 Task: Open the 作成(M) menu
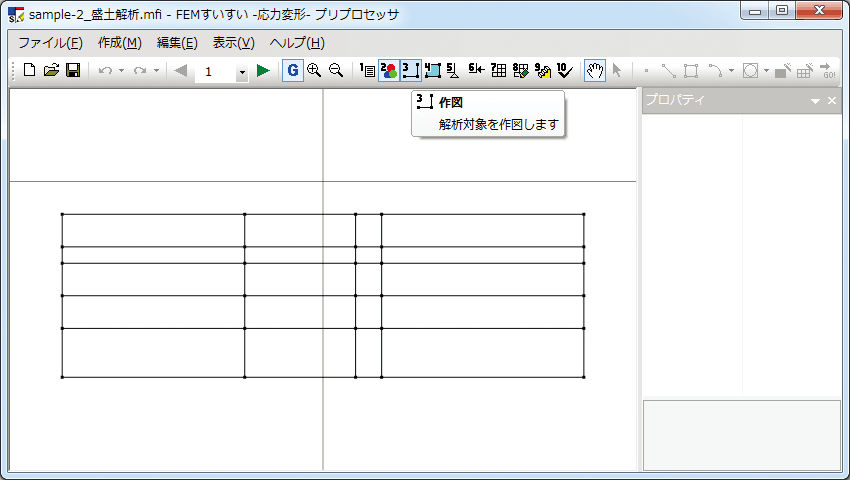120,43
